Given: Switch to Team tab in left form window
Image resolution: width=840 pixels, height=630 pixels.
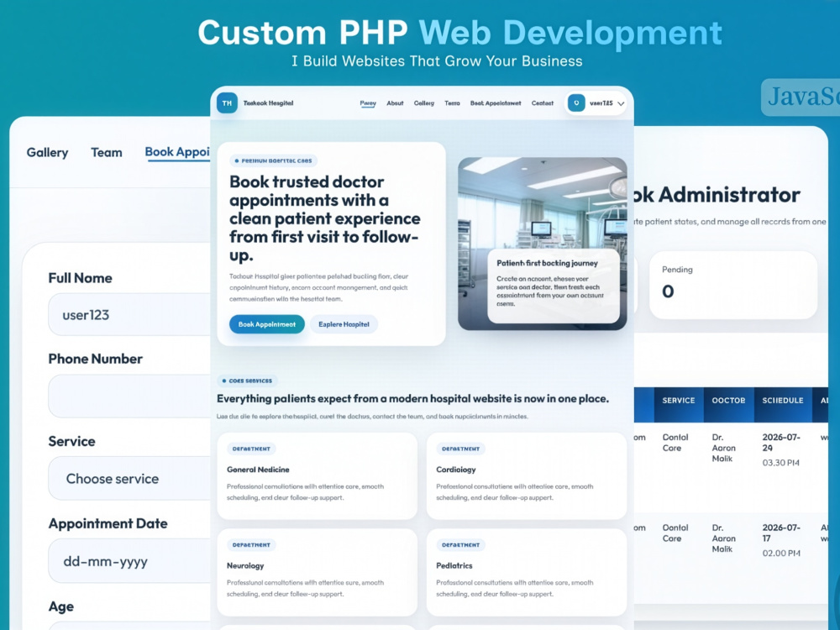Looking at the screenshot, I should point(107,153).
